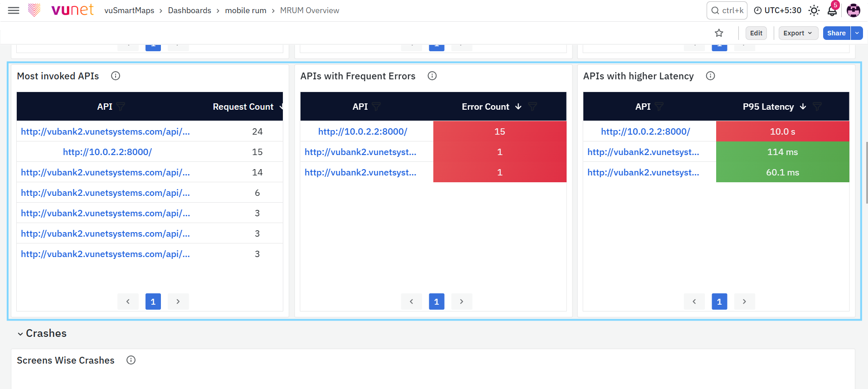
Task: Open mobile rum breadcrumb
Action: [246, 10]
